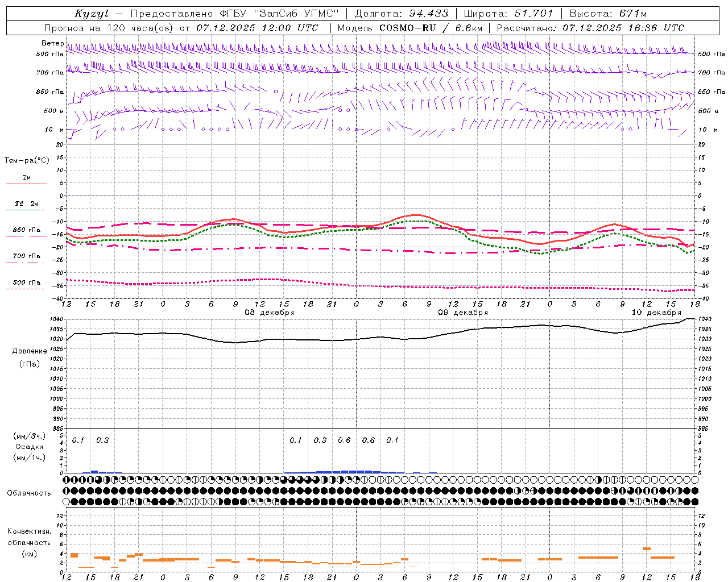Click orange convective bar at 5 km height
Viewport: 728px width, 582px height.
[x=647, y=548]
